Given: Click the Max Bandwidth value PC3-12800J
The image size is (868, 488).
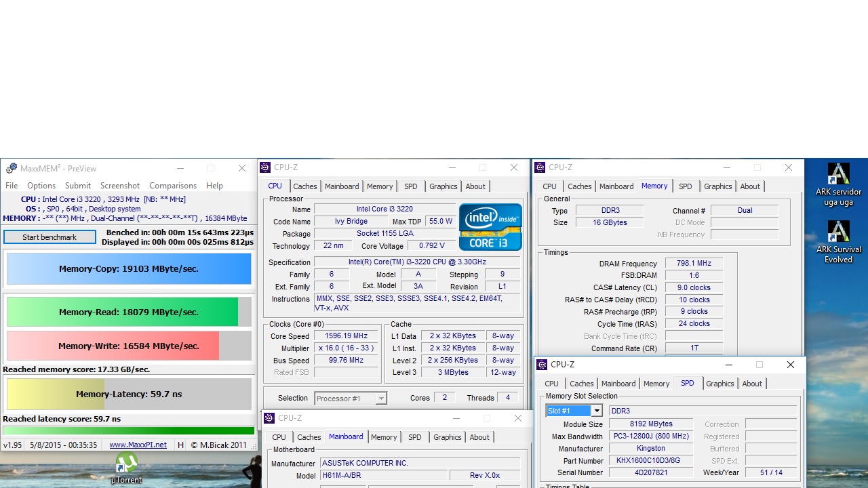Looking at the screenshot, I should coord(651,436).
